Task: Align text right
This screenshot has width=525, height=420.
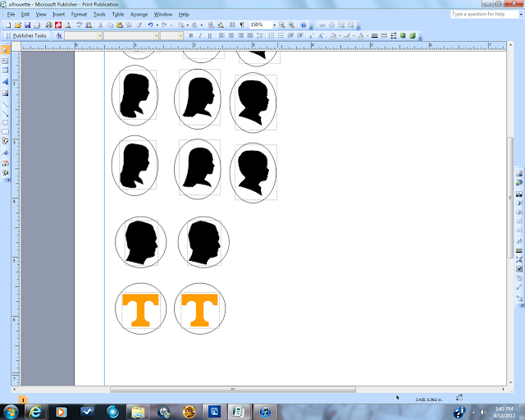Action: (240, 36)
